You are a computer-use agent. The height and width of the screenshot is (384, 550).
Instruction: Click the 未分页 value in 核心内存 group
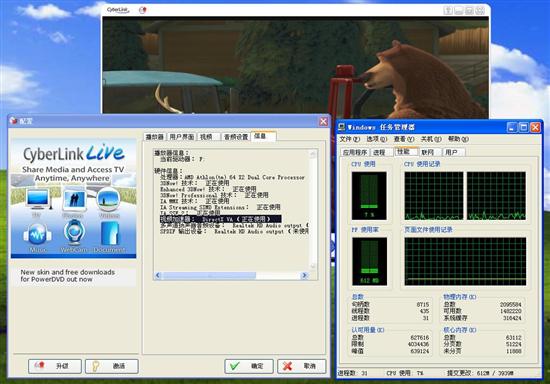point(514,351)
